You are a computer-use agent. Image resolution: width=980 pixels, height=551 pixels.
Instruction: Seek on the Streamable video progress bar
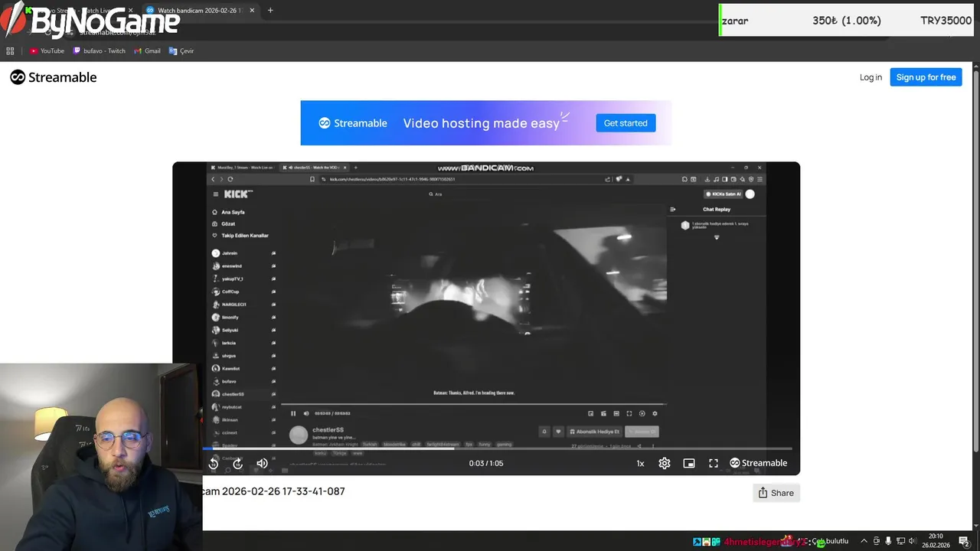(x=497, y=449)
